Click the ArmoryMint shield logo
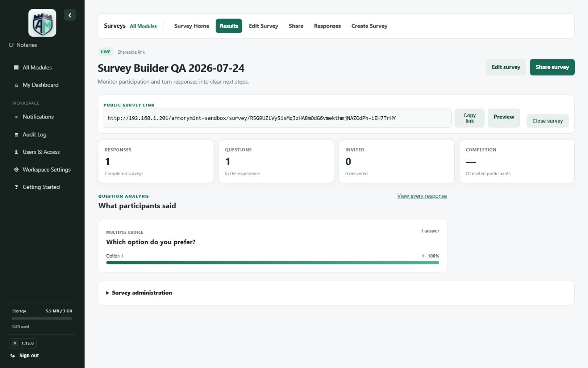This screenshot has height=368, width=588. pos(42,23)
